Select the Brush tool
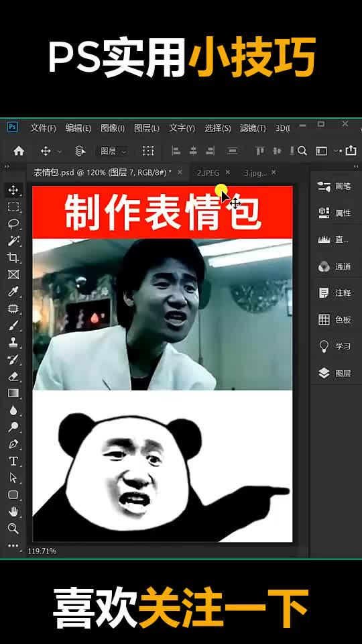 13,325
